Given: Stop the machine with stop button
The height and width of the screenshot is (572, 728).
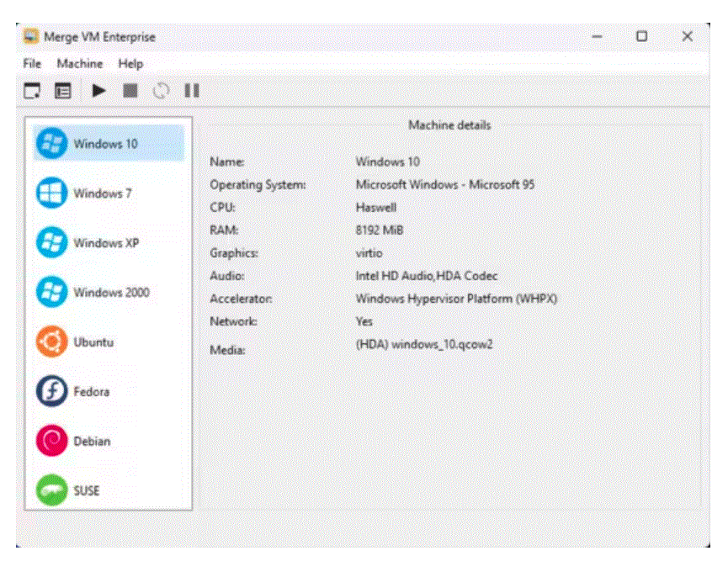Looking at the screenshot, I should 130,91.
